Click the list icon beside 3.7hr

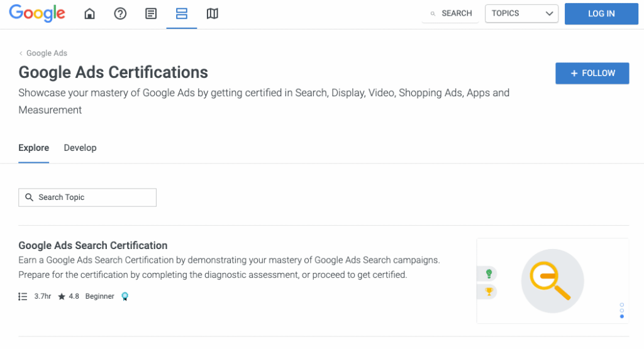pos(23,296)
